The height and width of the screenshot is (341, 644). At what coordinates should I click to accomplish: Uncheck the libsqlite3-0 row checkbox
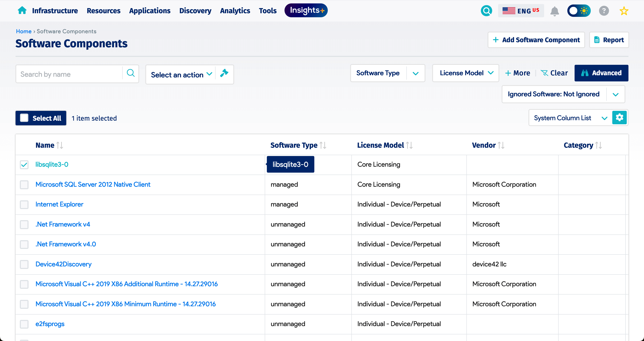tap(24, 165)
